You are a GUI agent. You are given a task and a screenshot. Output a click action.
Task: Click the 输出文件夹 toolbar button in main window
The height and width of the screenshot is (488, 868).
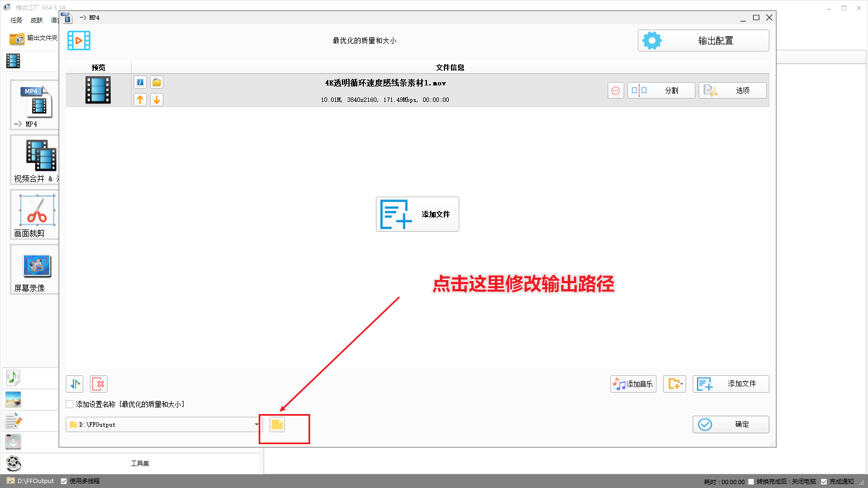33,38
